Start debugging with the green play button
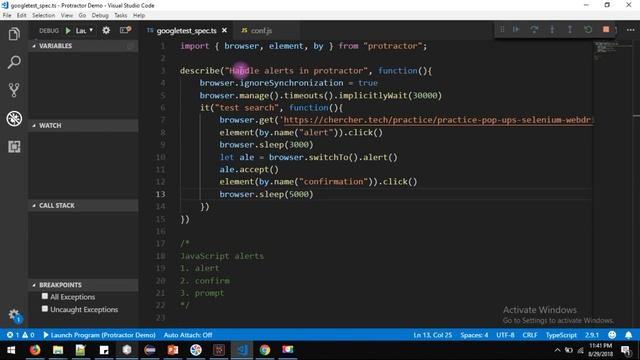The image size is (640, 360). [68, 31]
